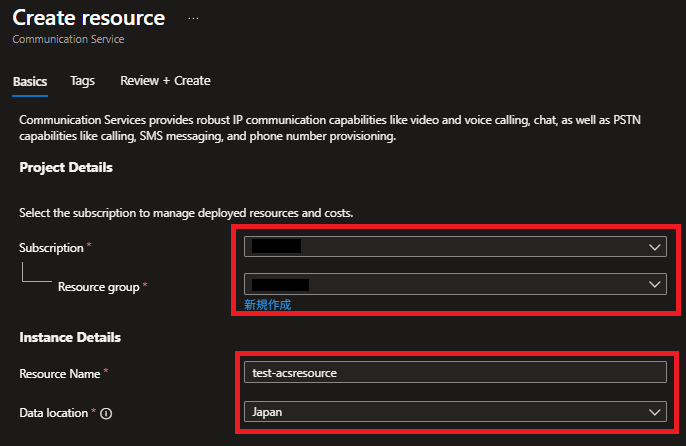This screenshot has height=446, width=686.
Task: Click the Project Details section heading
Action: point(66,167)
